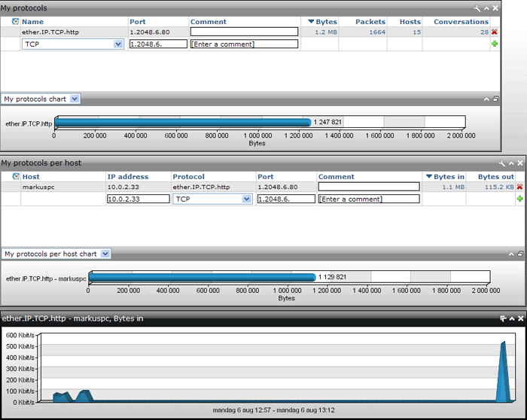Click the ether.IP.TCP.http bar showing 1 247 821
The height and width of the screenshot is (420, 527).
(x=183, y=122)
